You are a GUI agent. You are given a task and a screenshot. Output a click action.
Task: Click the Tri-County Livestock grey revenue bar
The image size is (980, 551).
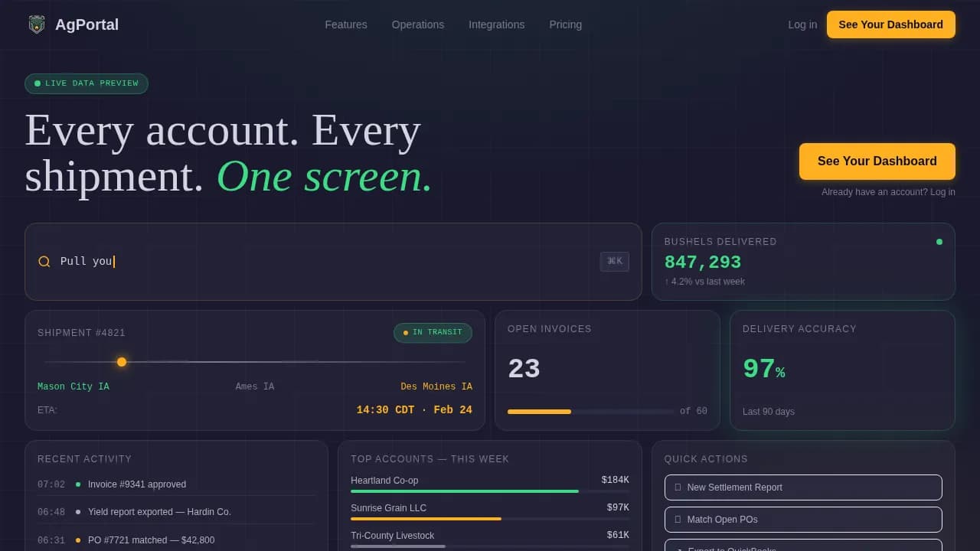[398, 546]
